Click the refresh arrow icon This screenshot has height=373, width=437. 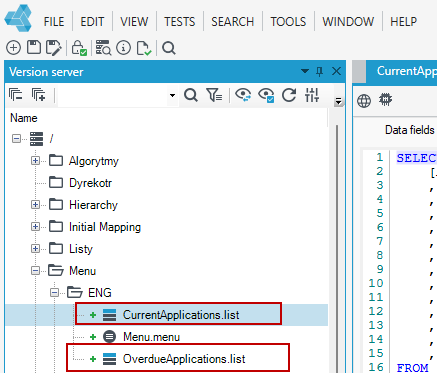[289, 95]
